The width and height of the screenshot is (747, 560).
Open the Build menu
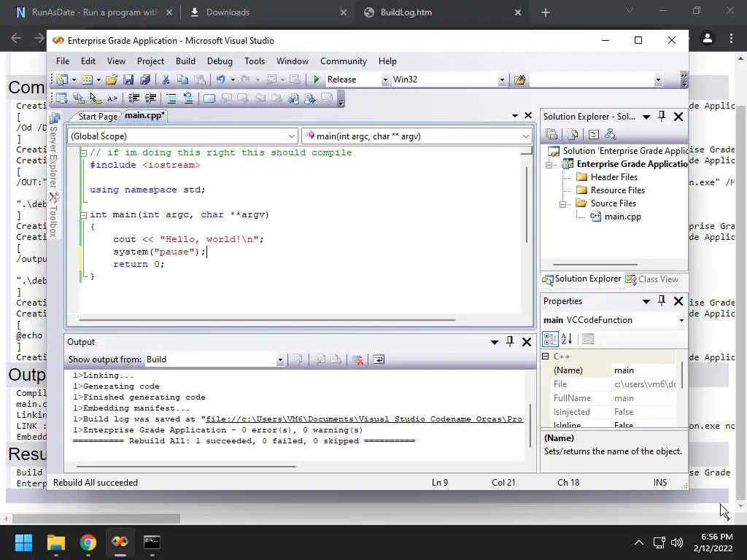[x=185, y=61]
